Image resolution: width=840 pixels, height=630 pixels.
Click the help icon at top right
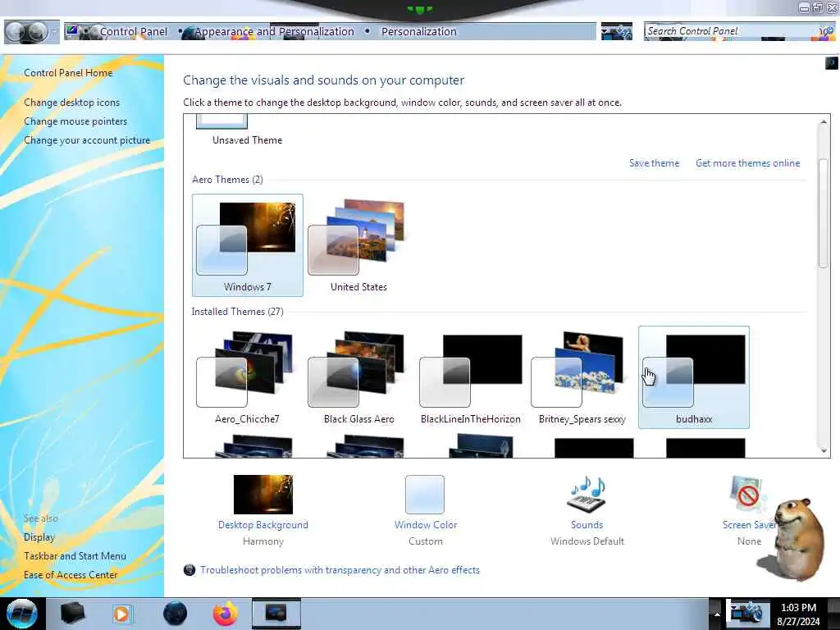pos(832,63)
